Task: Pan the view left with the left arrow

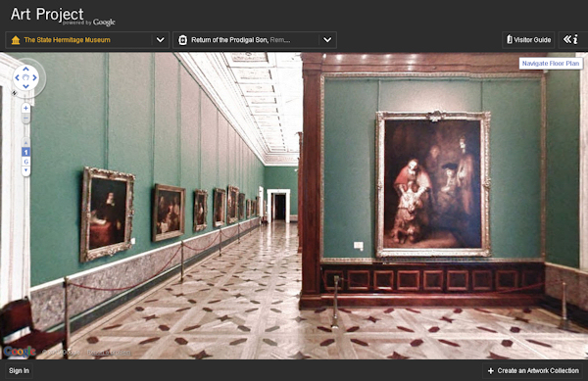Action: coord(17,78)
